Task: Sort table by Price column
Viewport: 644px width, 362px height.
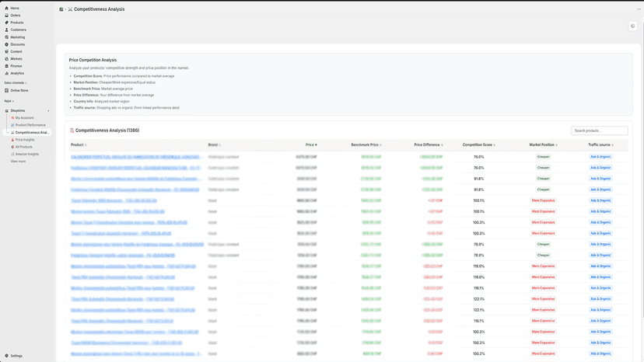Action: pyautogui.click(x=311, y=145)
